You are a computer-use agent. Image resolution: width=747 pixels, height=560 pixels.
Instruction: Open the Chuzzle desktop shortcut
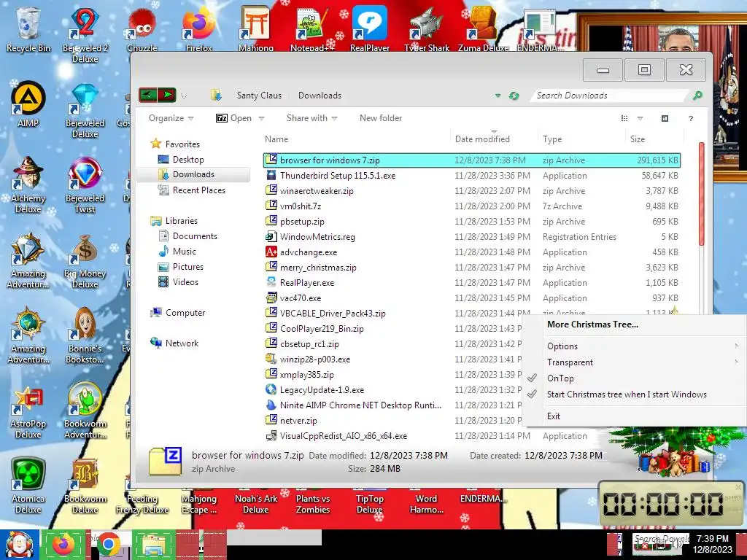[x=142, y=28]
